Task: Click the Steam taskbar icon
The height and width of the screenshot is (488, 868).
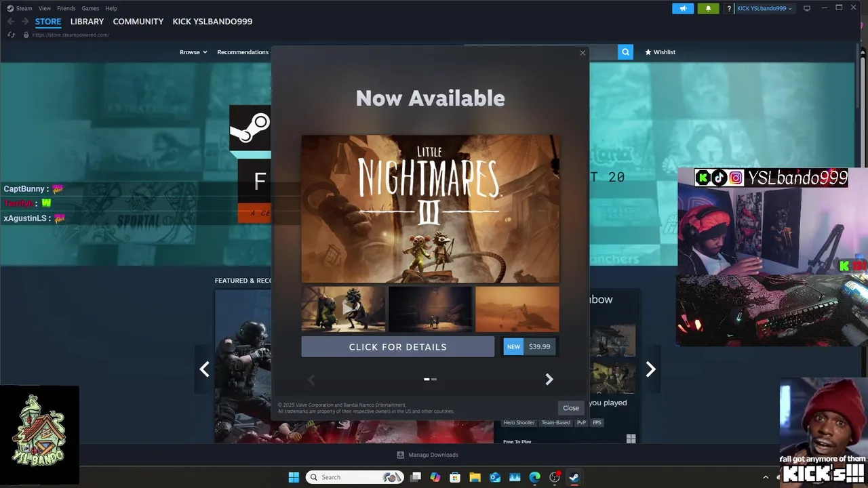Action: 574,477
